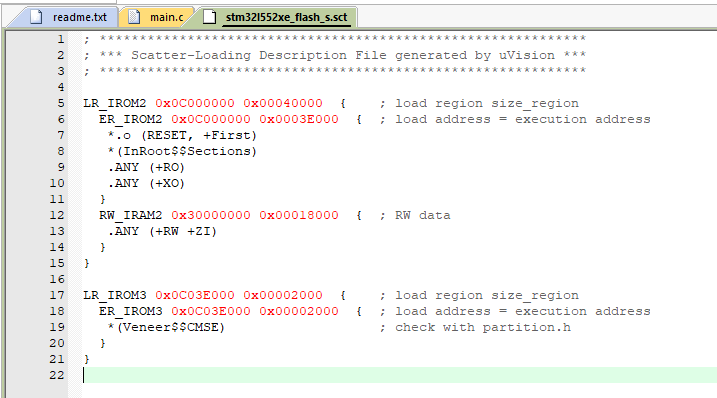
Task: Click line number 22 in the gutter
Action: pos(57,376)
